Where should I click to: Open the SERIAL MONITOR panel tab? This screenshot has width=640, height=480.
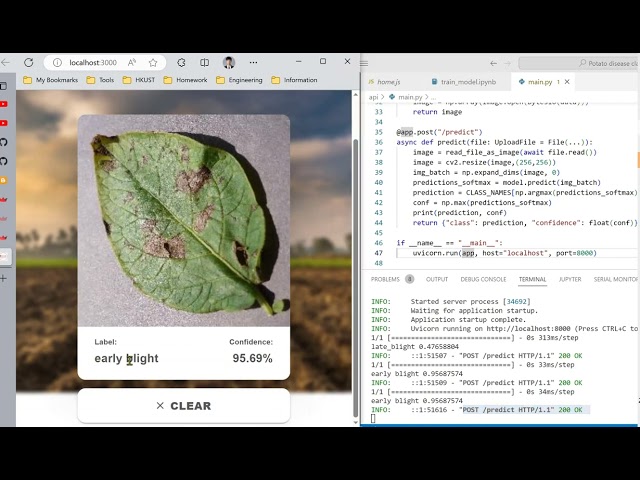tap(616, 279)
